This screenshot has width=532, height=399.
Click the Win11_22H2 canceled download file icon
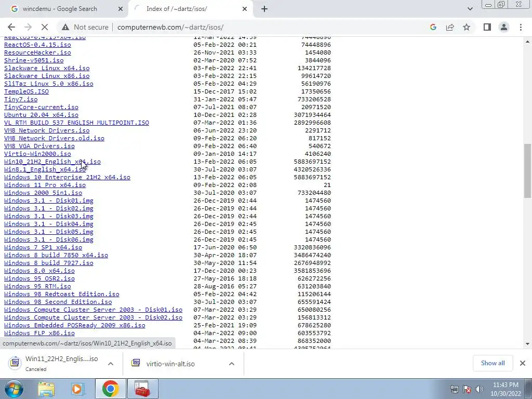click(x=15, y=363)
